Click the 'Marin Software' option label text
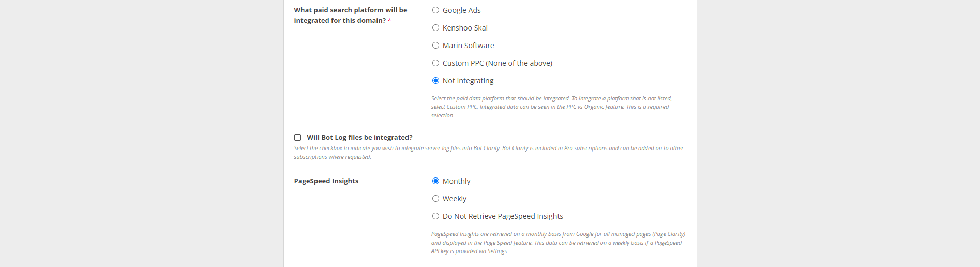The image size is (980, 267). [x=468, y=46]
